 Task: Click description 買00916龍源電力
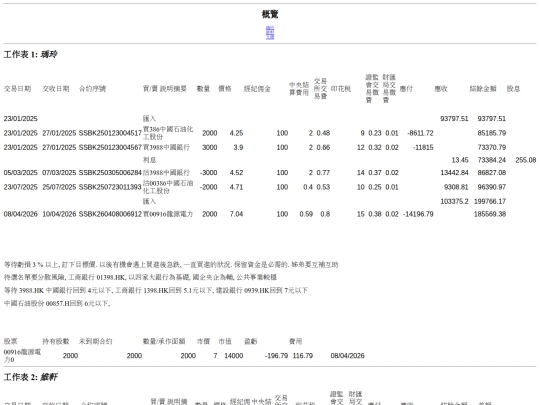coord(168,214)
